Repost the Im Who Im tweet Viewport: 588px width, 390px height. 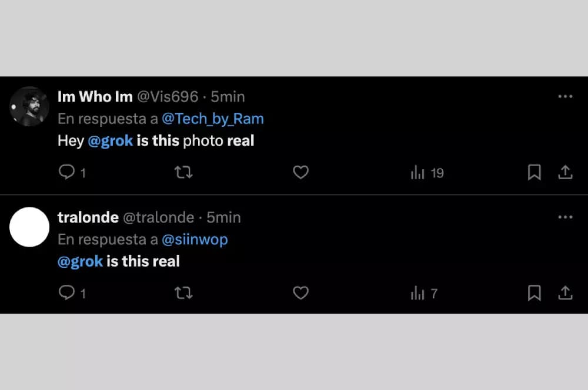[x=183, y=172]
